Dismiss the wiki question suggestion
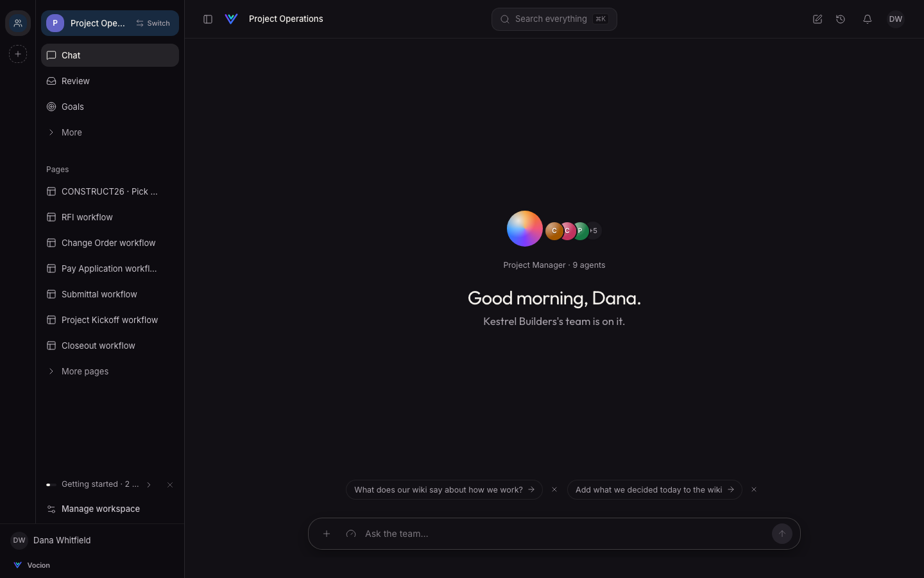This screenshot has width=924, height=578. click(x=554, y=489)
